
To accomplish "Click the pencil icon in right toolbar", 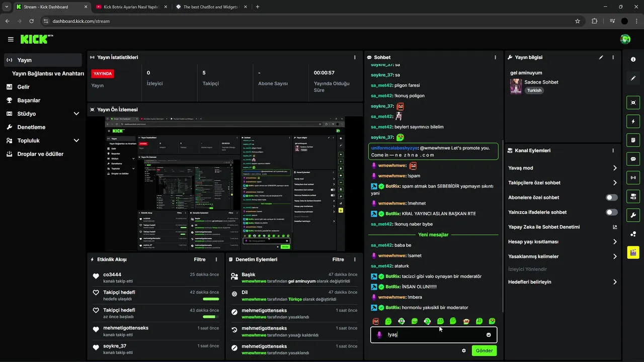I will click(x=633, y=78).
